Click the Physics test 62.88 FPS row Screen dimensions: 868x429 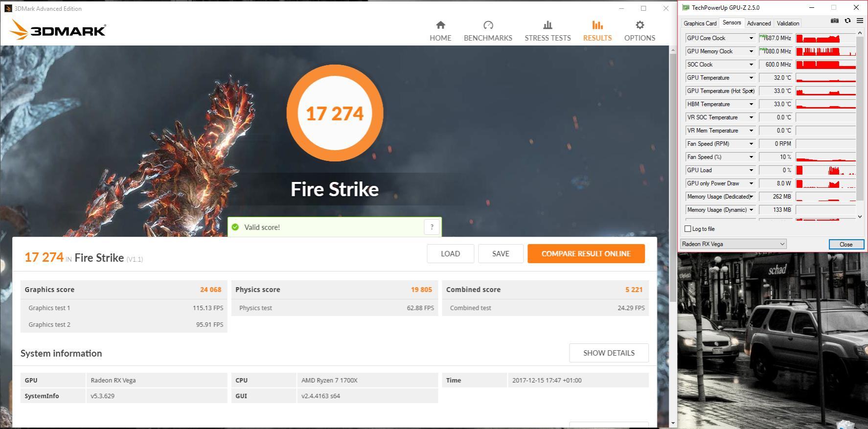click(335, 308)
